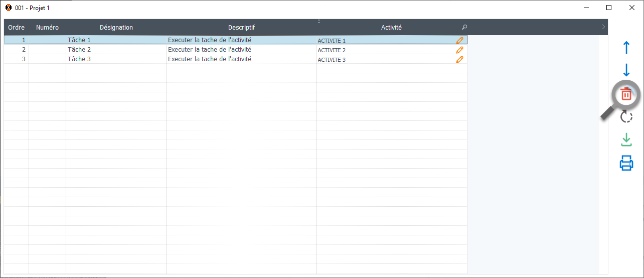This screenshot has width=644, height=278.
Task: Click the move up arrow icon
Action: tap(626, 48)
